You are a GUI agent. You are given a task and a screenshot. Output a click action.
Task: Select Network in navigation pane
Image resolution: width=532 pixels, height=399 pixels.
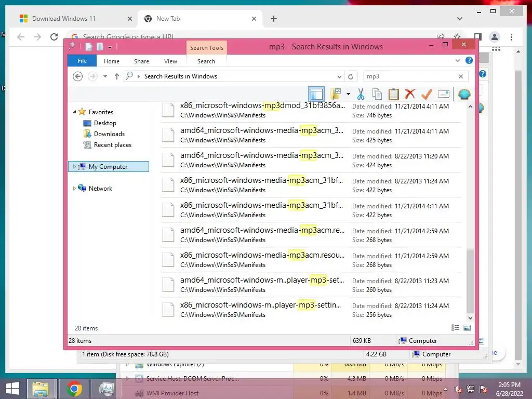[x=100, y=188]
